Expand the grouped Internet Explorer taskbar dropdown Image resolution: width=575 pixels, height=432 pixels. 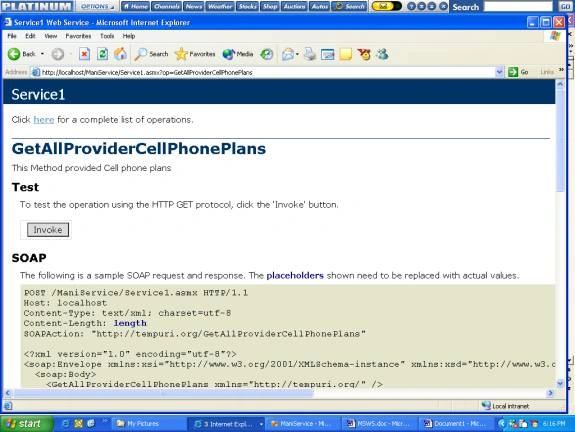(261, 424)
